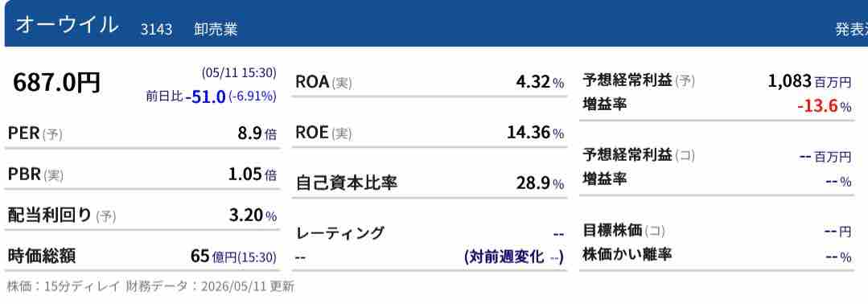This screenshot has height=304, width=868.
Task: Click the 687.0円 stock price
Action: (56, 83)
